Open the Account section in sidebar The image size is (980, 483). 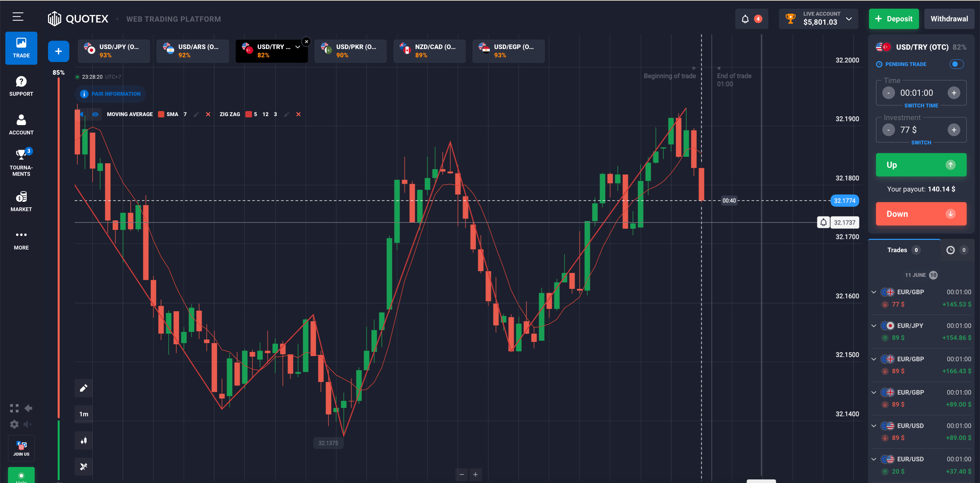pos(21,124)
